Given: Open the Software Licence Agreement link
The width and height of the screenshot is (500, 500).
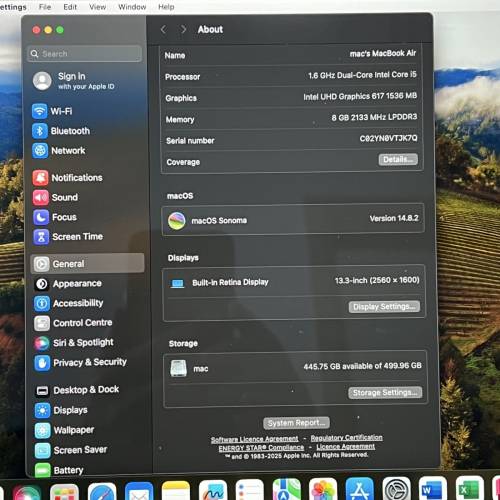Looking at the screenshot, I should tap(255, 439).
